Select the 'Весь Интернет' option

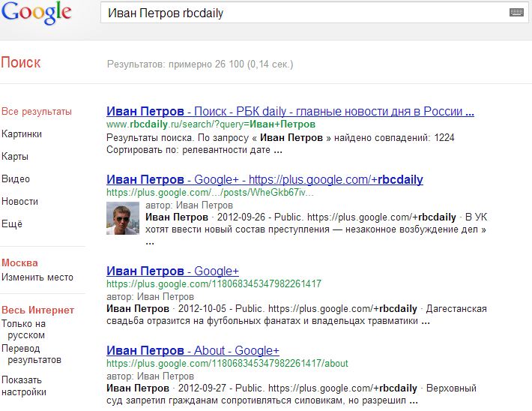click(37, 310)
